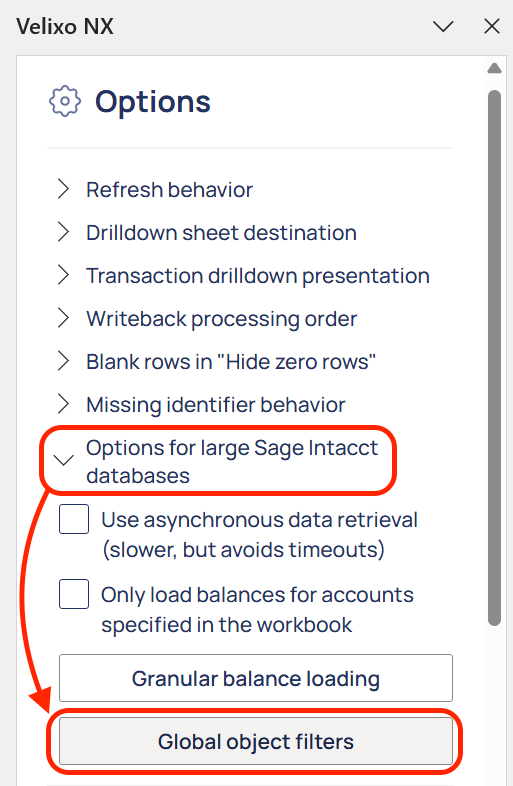
Task: Open Global object filters
Action: point(256,741)
